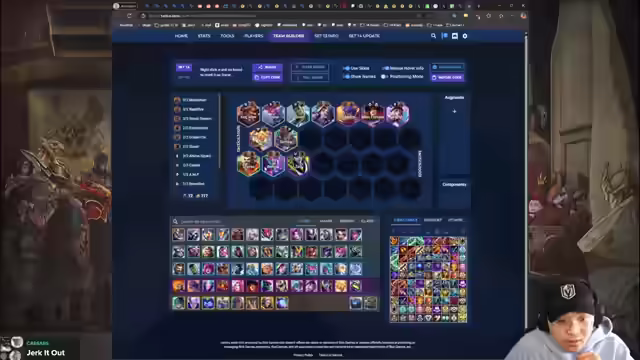Image resolution: width=640 pixels, height=360 pixels.
Task: Open SET 13 INFO page
Action: pyautogui.click(x=327, y=36)
